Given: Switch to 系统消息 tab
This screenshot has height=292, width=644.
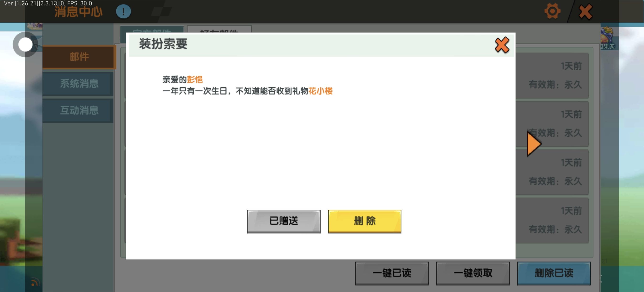Looking at the screenshot, I should point(79,84).
